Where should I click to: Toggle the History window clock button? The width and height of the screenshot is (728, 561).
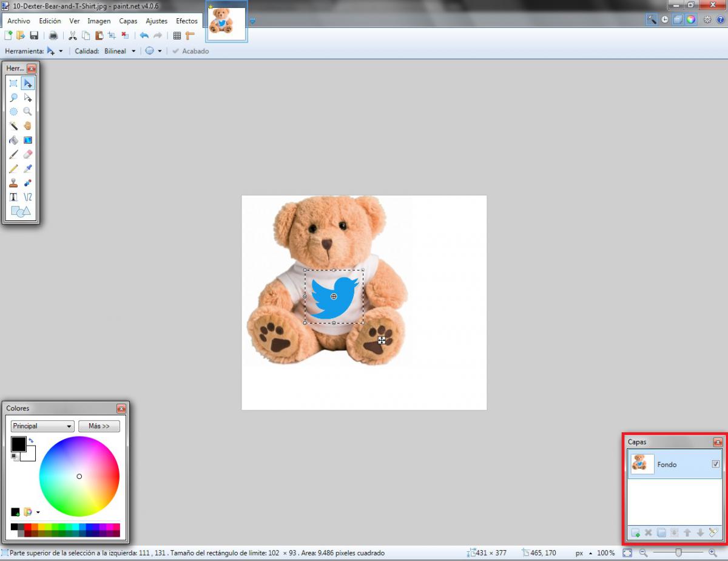665,19
